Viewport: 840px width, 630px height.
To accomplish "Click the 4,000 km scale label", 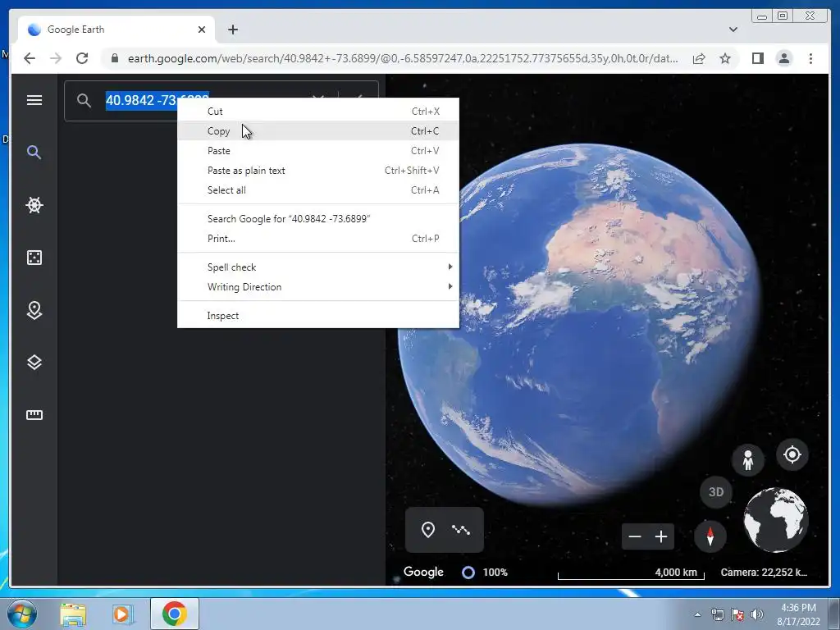I will click(676, 572).
